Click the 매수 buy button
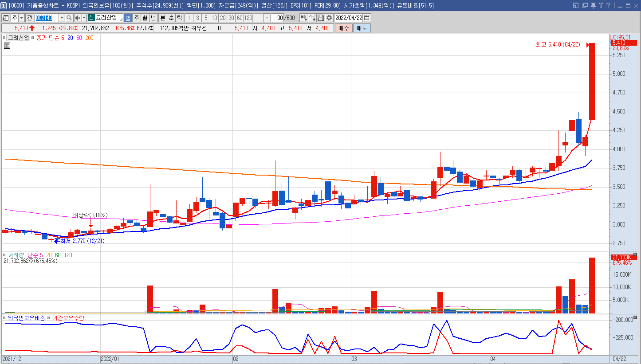This screenshot has width=641, height=364. pyautogui.click(x=344, y=28)
